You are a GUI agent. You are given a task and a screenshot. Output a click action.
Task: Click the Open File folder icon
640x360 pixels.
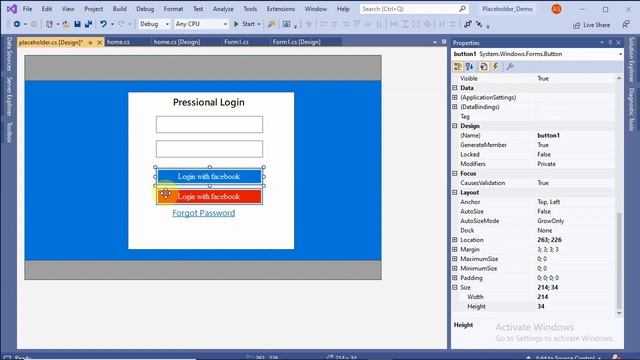point(66,24)
